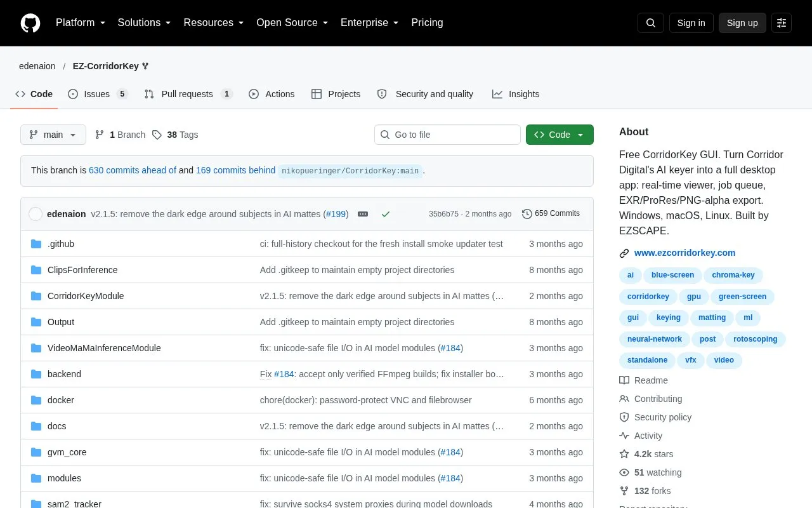
Task: Click the Security policy shield icon
Action: tap(624, 417)
